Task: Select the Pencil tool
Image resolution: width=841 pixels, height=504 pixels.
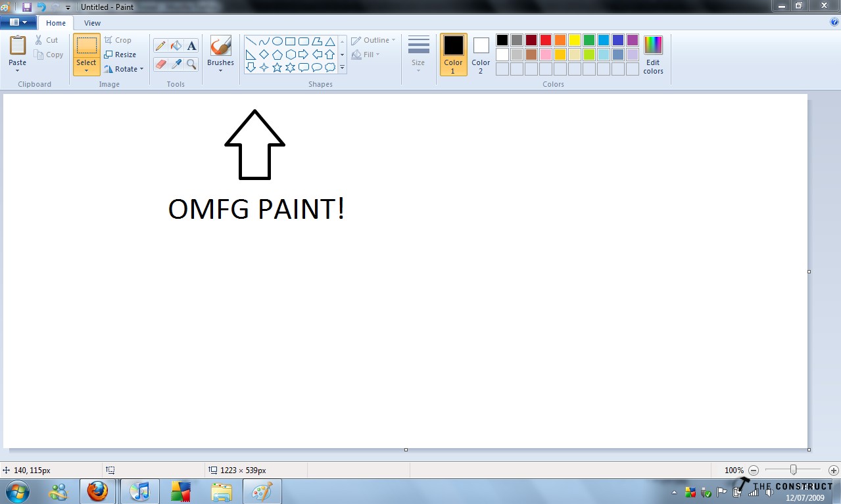Action: [x=160, y=46]
